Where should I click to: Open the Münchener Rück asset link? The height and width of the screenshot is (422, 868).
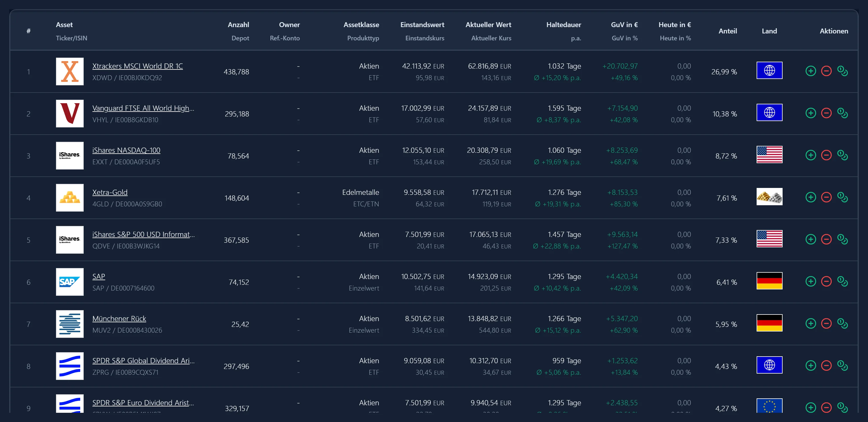point(119,318)
